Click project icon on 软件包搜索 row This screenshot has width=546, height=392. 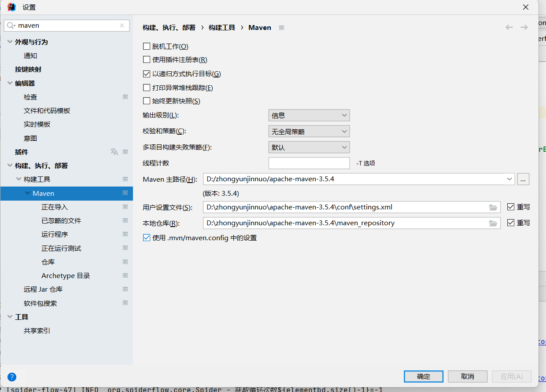[x=125, y=303]
